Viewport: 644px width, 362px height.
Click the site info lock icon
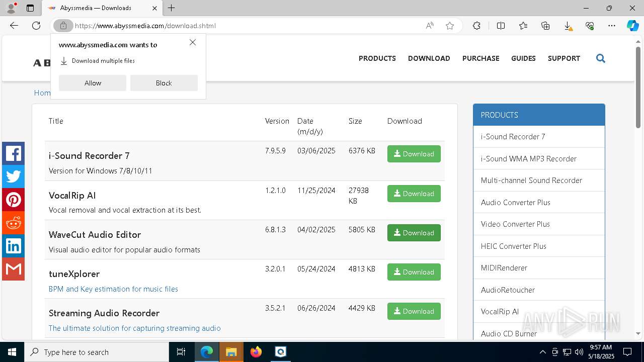click(63, 26)
